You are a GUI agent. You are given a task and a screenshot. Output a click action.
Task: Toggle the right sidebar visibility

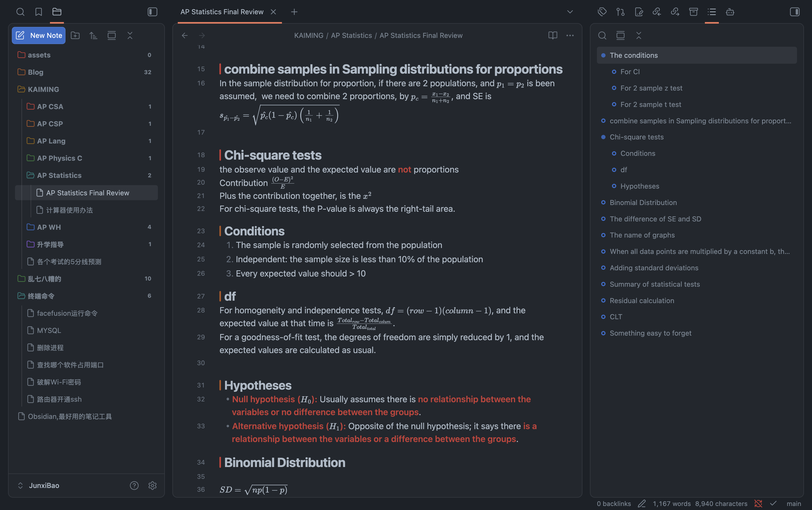pyautogui.click(x=795, y=12)
